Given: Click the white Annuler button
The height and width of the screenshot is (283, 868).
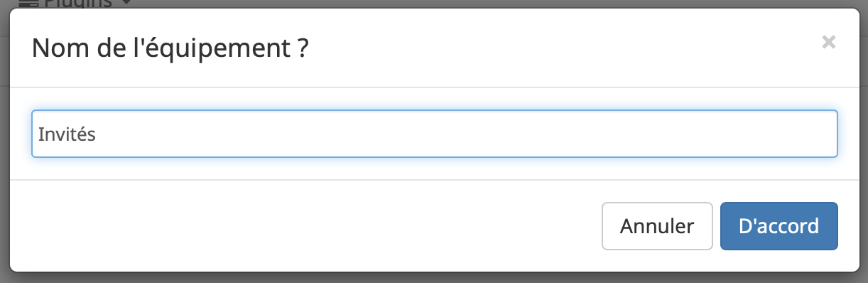Looking at the screenshot, I should (657, 226).
